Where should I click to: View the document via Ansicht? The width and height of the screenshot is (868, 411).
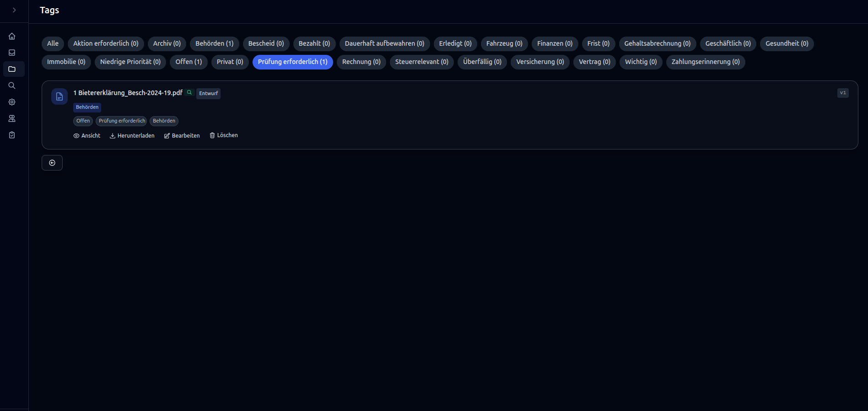(x=87, y=136)
